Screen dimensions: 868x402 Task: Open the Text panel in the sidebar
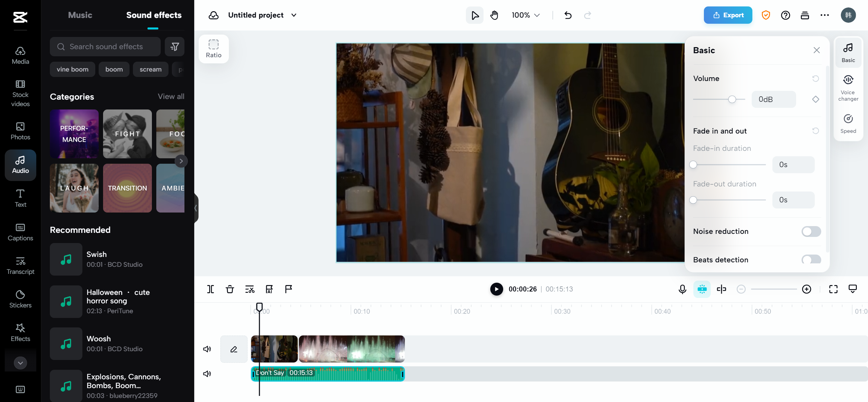(20, 198)
